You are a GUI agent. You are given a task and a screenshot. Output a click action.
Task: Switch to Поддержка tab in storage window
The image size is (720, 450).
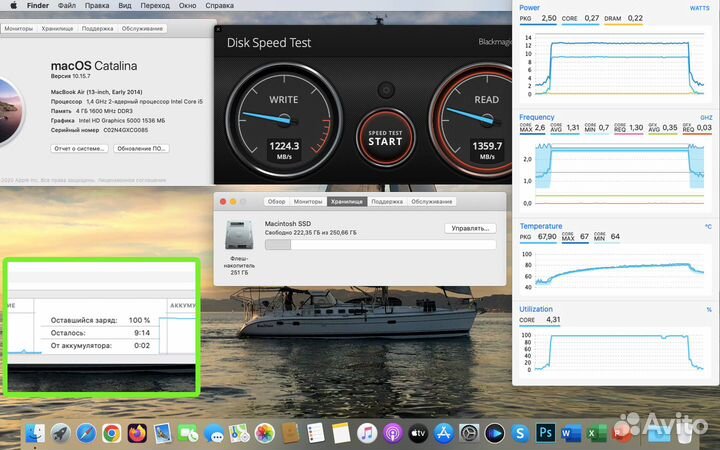387,202
